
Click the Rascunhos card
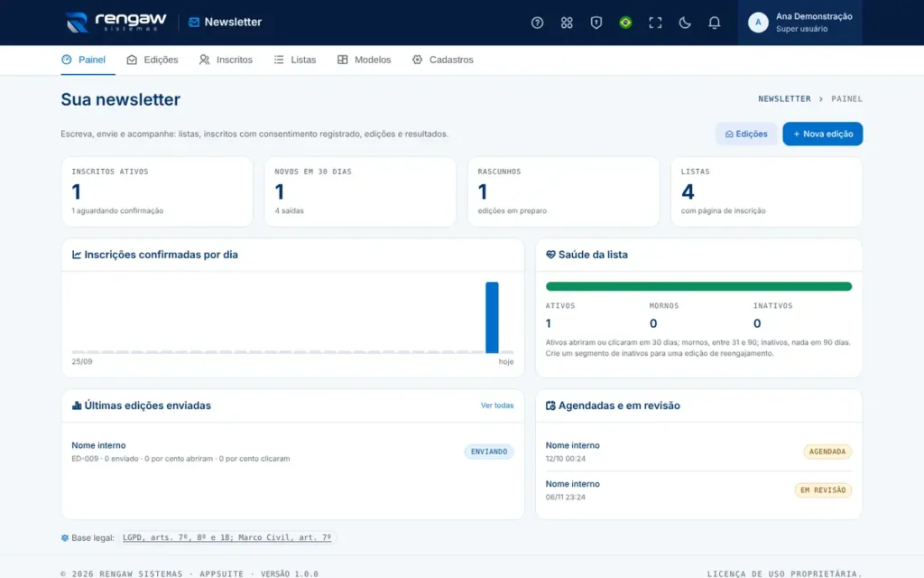563,191
